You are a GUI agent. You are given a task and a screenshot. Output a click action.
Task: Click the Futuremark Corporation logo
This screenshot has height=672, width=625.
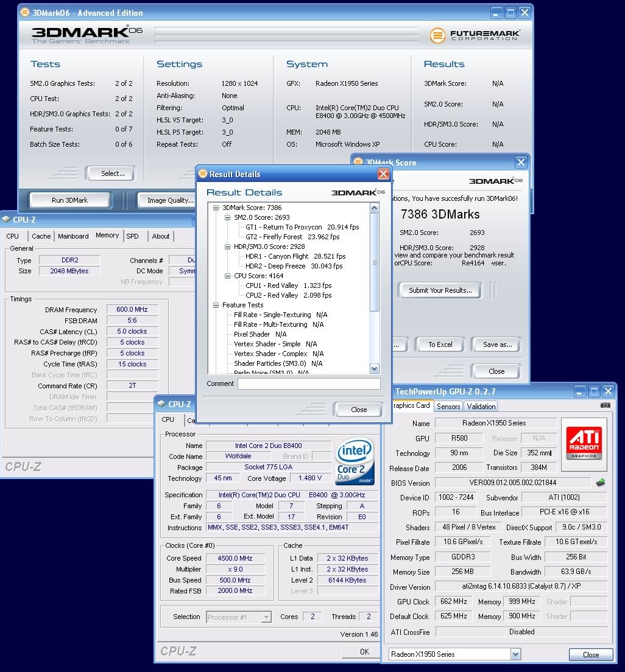tap(475, 35)
